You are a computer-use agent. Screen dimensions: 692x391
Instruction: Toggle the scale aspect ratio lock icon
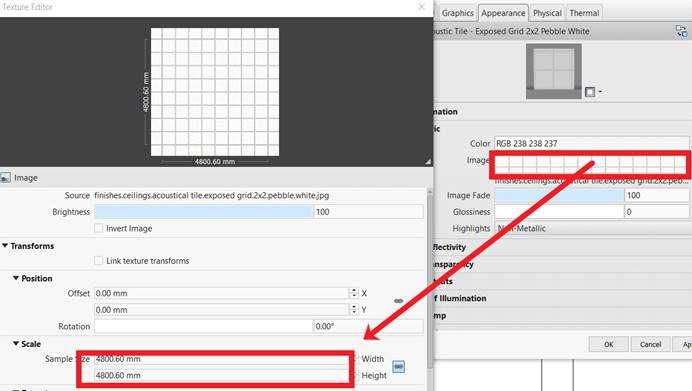399,367
